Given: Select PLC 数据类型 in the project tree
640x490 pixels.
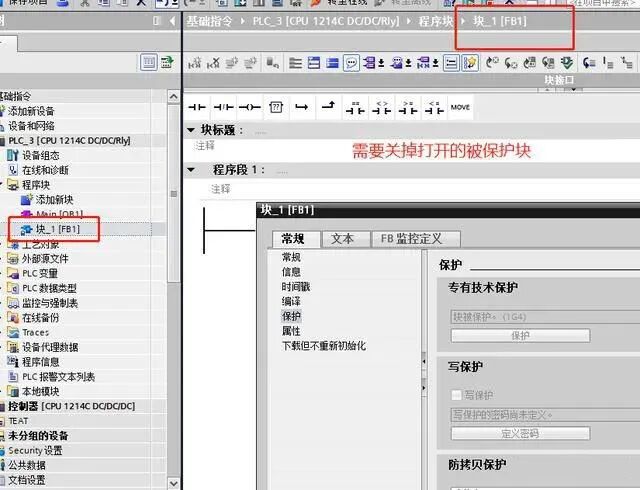Looking at the screenshot, I should (x=49, y=288).
